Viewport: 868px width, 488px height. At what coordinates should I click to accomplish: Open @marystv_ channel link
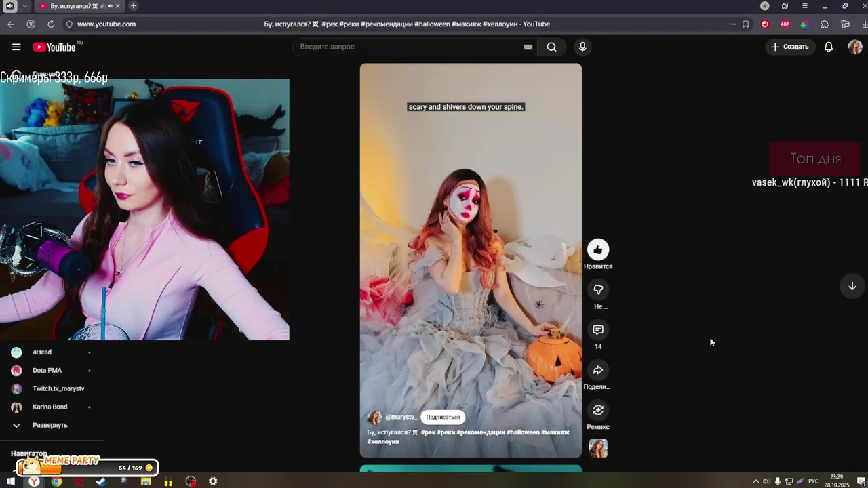401,418
